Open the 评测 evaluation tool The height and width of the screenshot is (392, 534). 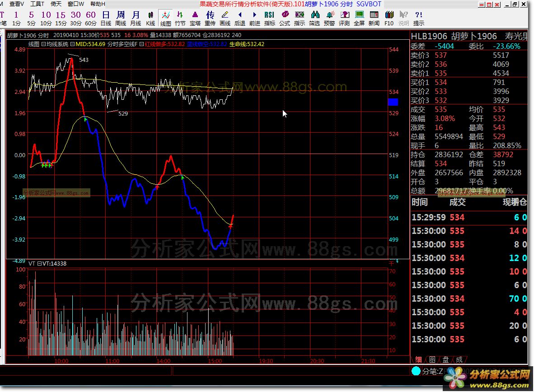pyautogui.click(x=344, y=19)
